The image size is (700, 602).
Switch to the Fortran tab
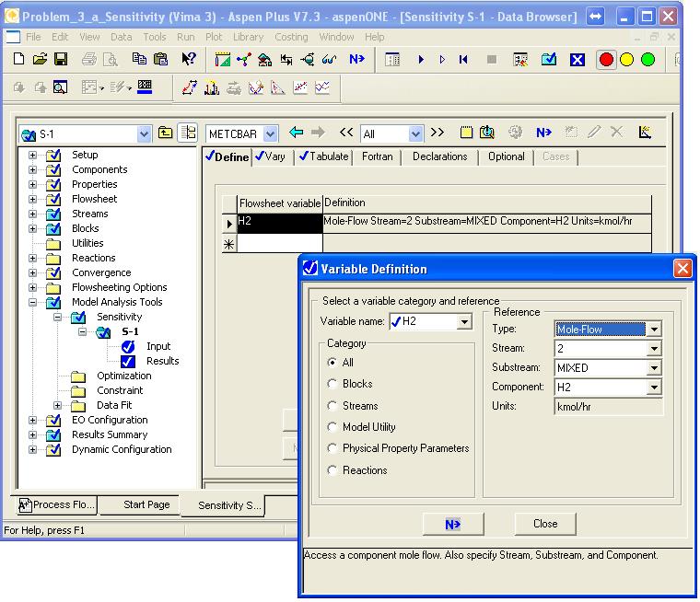coord(378,156)
